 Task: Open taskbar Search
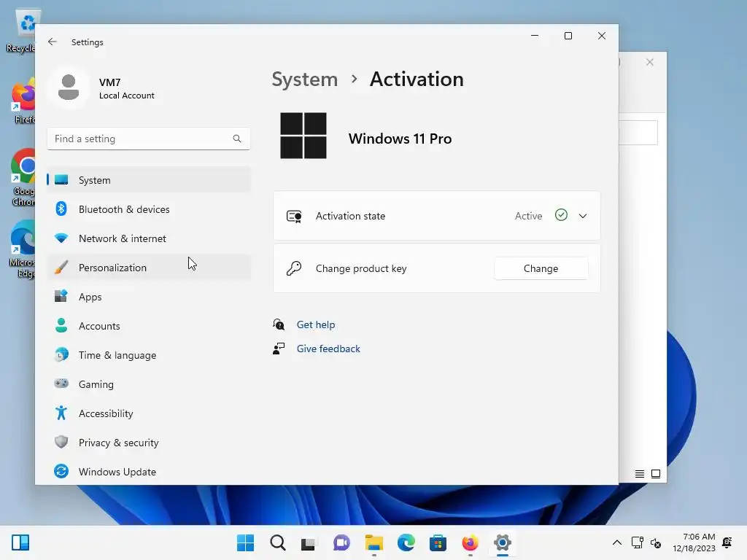(278, 542)
